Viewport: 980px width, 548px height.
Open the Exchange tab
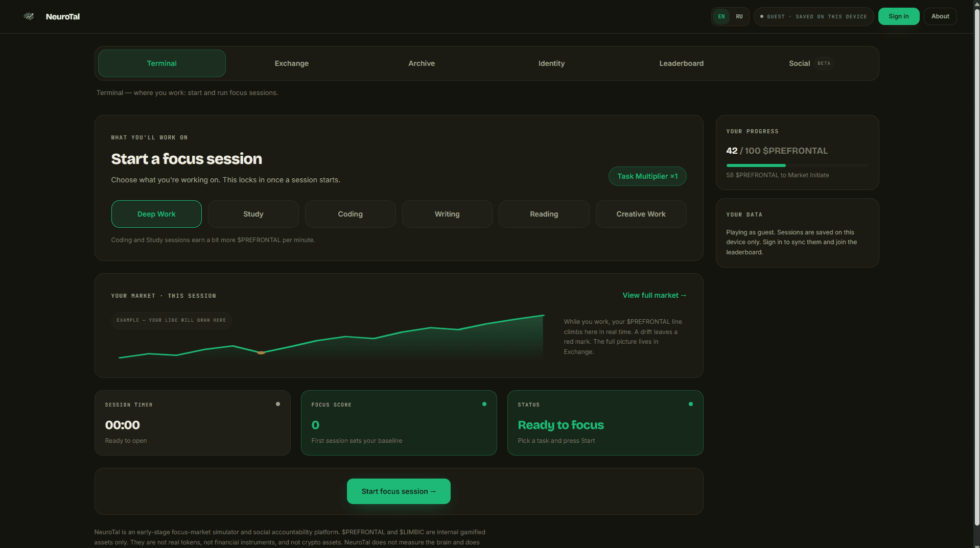tap(292, 63)
